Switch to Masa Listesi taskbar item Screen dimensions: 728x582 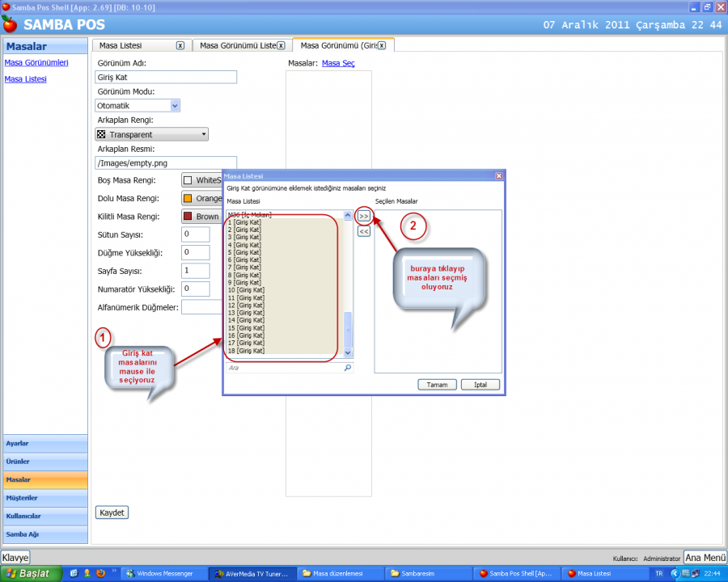coord(604,574)
